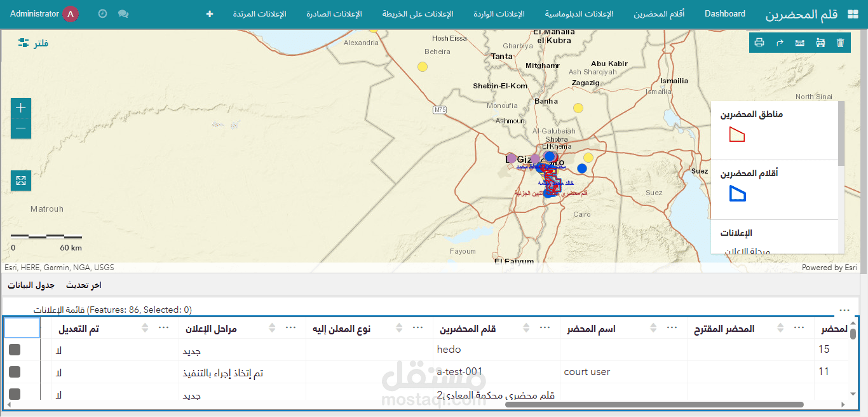The image size is (868, 417).
Task: Click the history clock icon in top bar
Action: click(102, 13)
